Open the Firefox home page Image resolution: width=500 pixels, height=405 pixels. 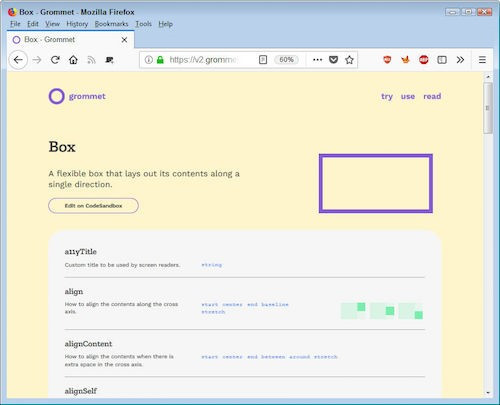[73, 60]
